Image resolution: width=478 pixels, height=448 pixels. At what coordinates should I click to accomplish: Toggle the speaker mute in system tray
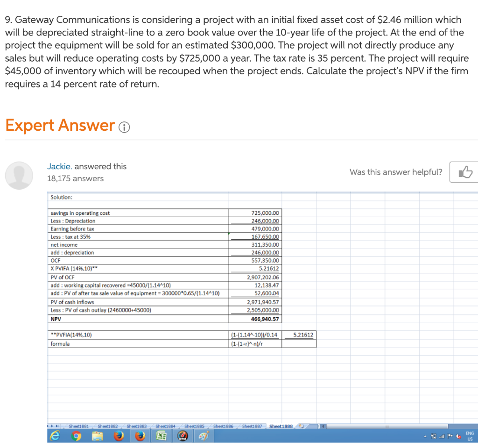[x=458, y=436]
